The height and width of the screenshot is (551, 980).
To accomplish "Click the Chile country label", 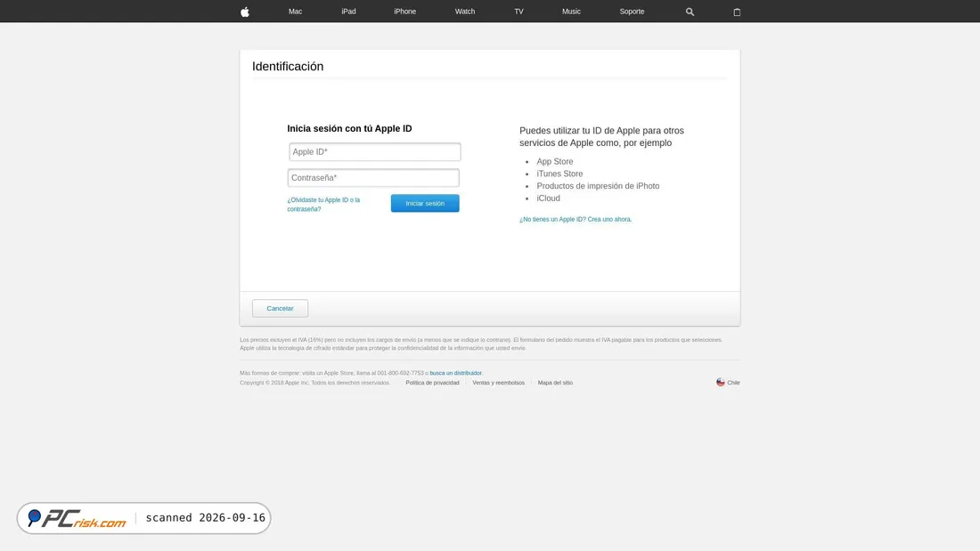I will 734,383.
